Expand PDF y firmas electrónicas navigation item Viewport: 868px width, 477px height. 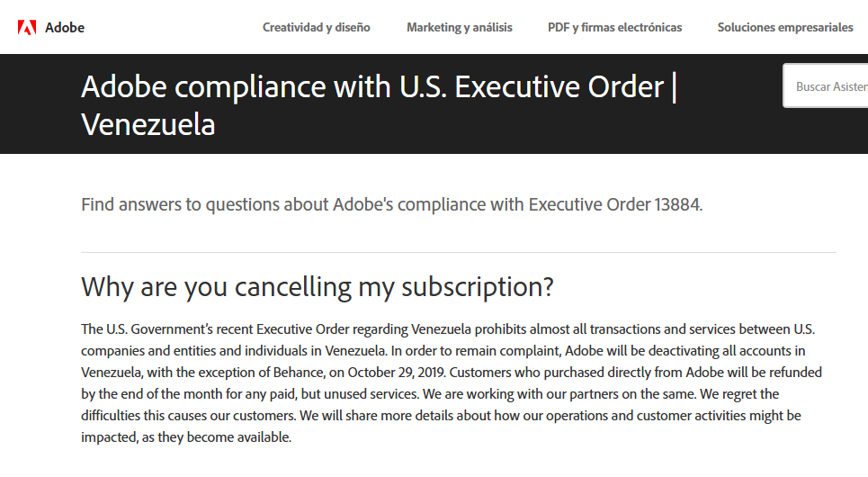(614, 27)
